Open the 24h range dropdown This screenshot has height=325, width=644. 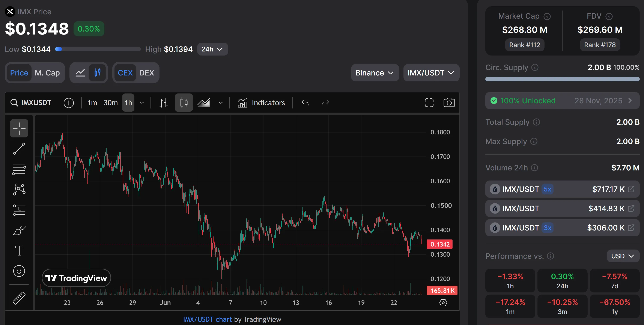point(212,49)
